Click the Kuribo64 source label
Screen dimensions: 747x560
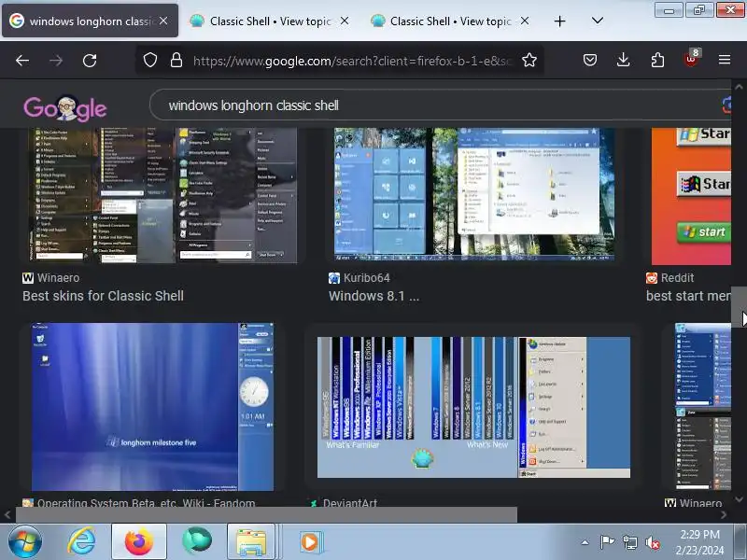[359, 277]
